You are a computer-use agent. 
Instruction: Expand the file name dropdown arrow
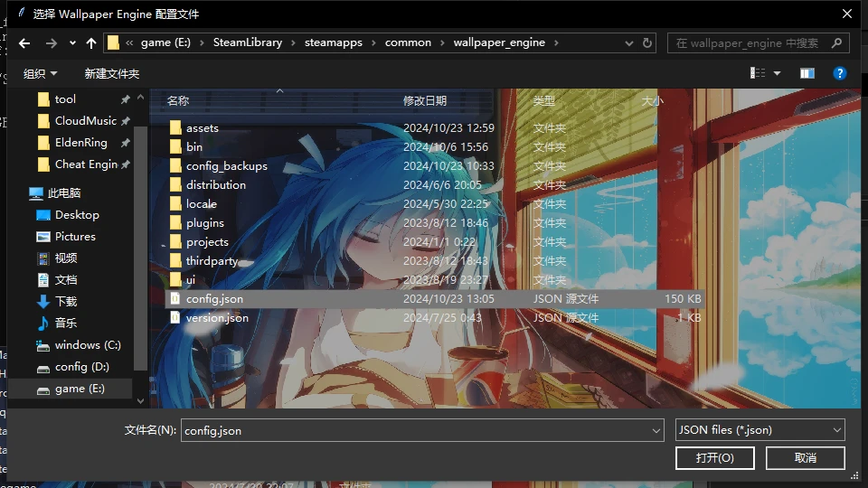pos(656,430)
